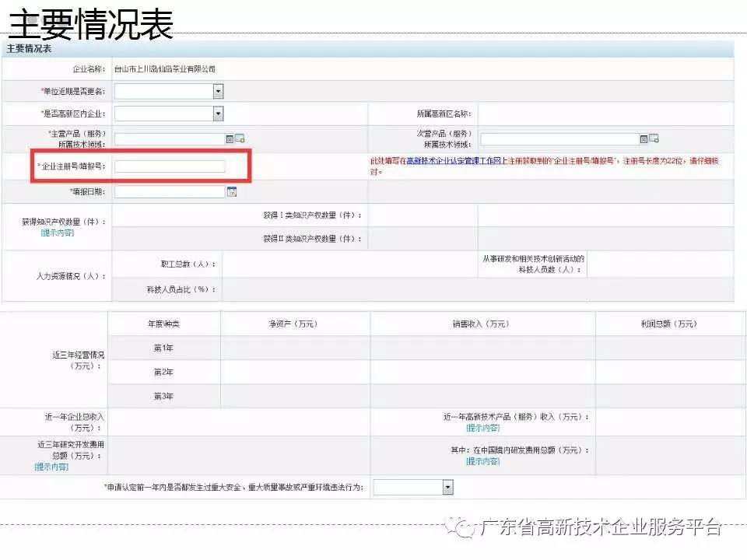Expand the 是否高新区内企业 dropdown
The image size is (747, 560).
click(218, 114)
